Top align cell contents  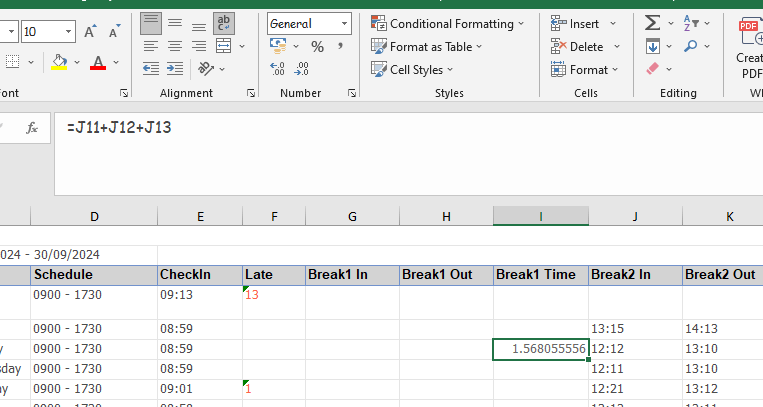[x=151, y=23]
